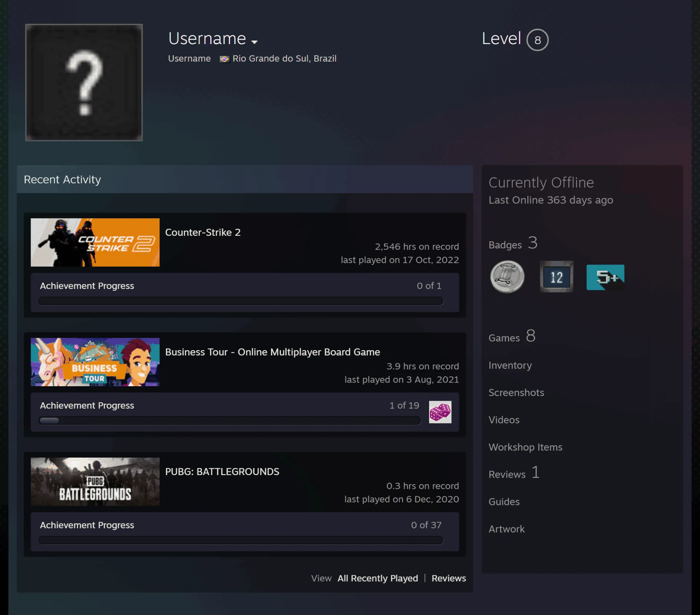Viewport: 700px width, 615px height.
Task: Click 'Rio Grande do Sul, Brazil' location text
Action: coord(284,59)
